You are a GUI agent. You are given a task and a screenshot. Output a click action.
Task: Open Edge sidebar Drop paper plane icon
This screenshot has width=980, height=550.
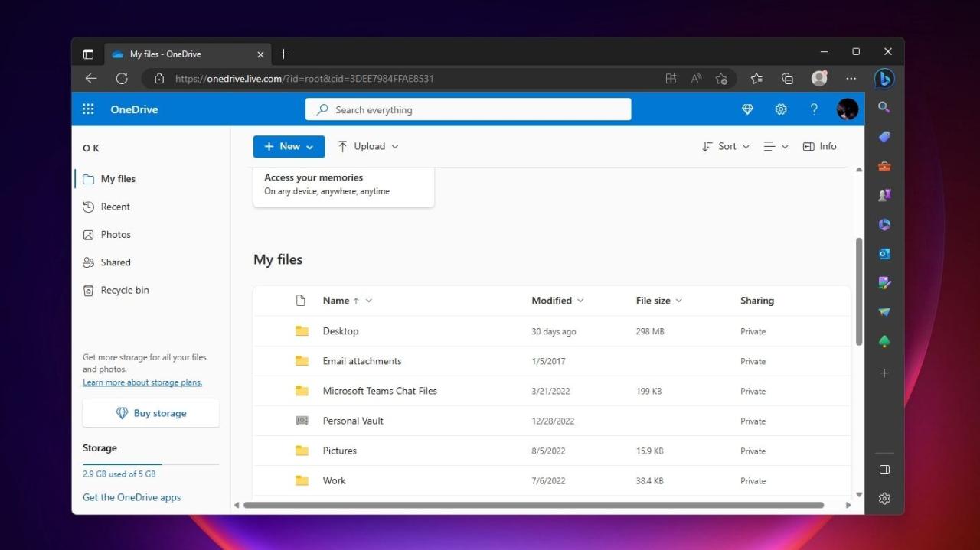pyautogui.click(x=884, y=312)
